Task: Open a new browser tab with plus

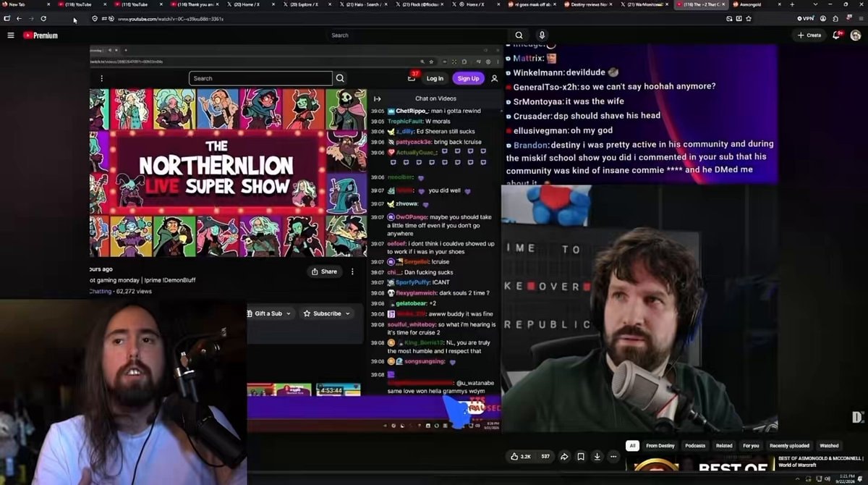Action: (x=792, y=4)
